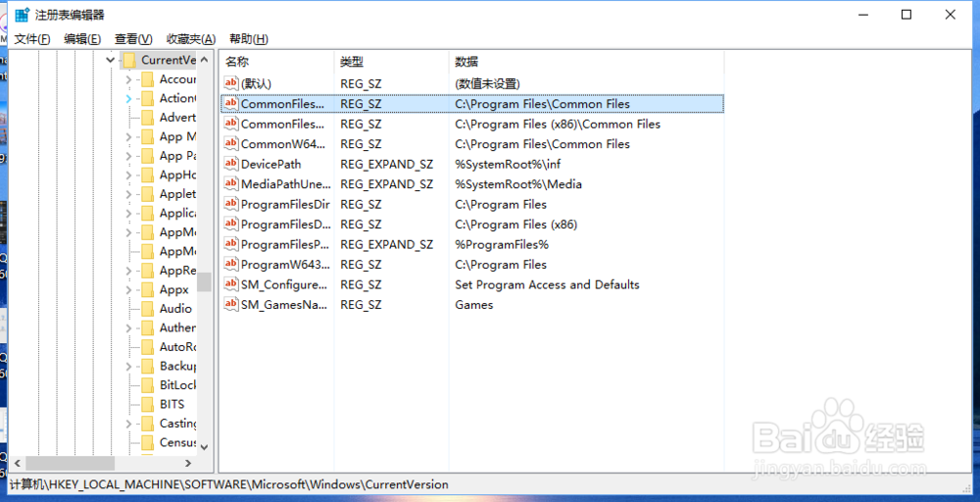Select the Audio folder icon

pos(148,309)
